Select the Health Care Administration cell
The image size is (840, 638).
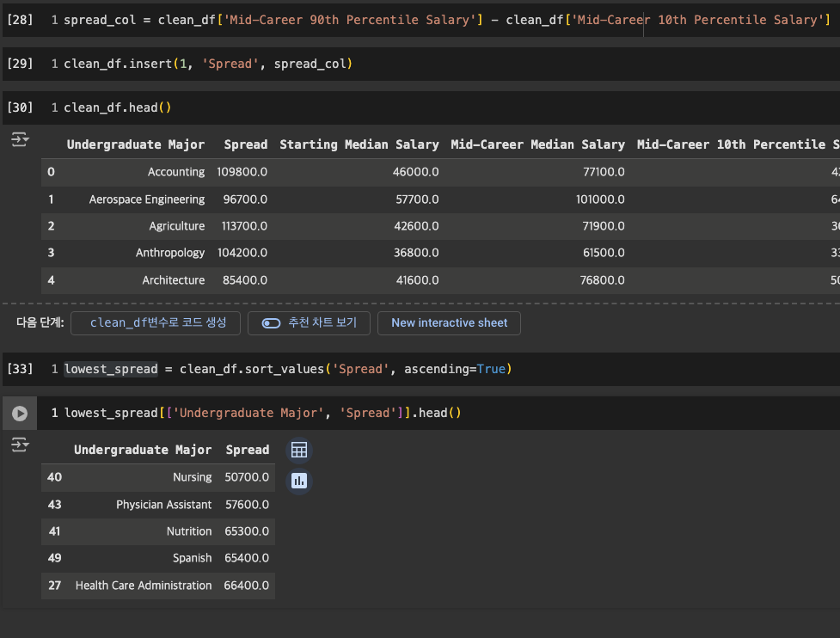coord(144,586)
